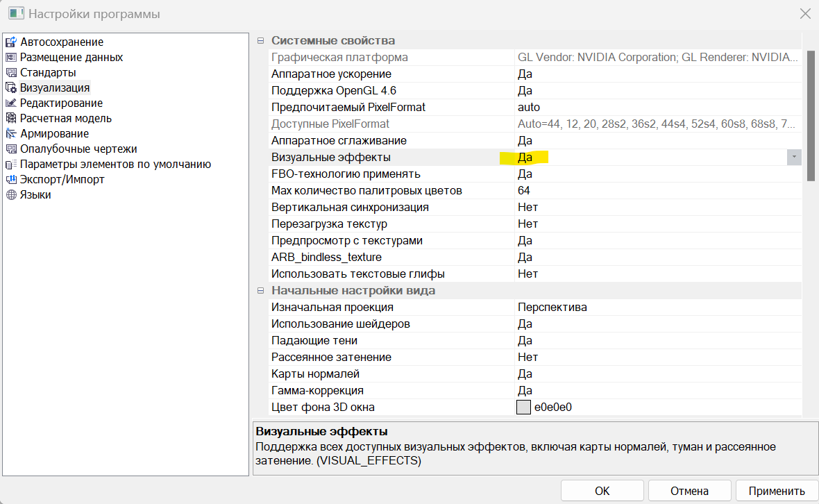819x504 pixels.
Task: Open Параметры элементов по умолчанию
Action: [x=115, y=165]
